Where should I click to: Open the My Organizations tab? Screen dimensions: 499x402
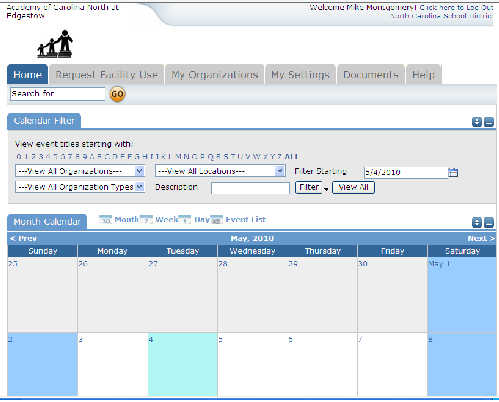coord(215,74)
